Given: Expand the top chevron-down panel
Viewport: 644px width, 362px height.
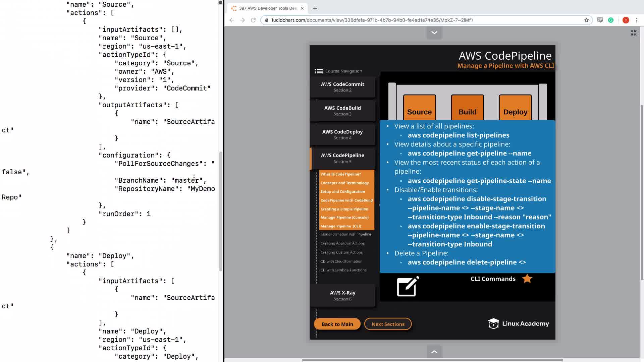Looking at the screenshot, I should click(x=434, y=33).
